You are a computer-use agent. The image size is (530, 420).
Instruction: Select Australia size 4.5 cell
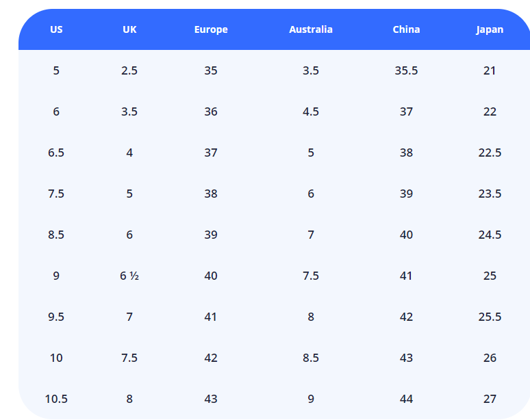tap(311, 111)
